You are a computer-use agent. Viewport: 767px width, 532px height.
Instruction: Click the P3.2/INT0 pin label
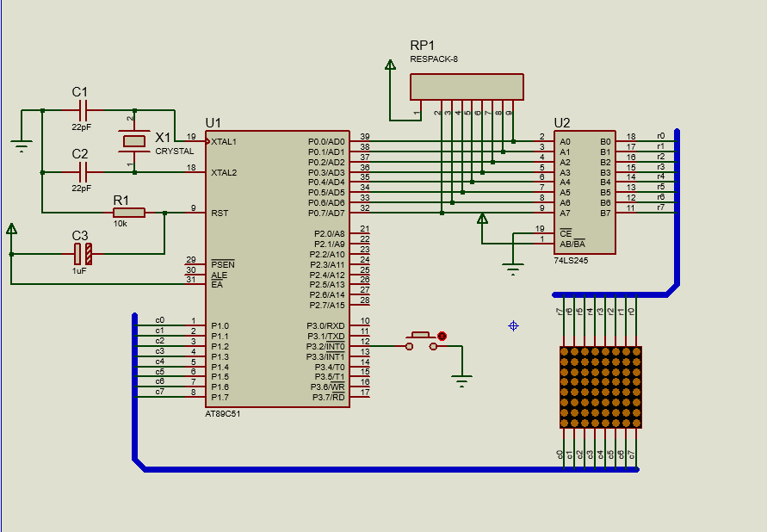pos(325,346)
